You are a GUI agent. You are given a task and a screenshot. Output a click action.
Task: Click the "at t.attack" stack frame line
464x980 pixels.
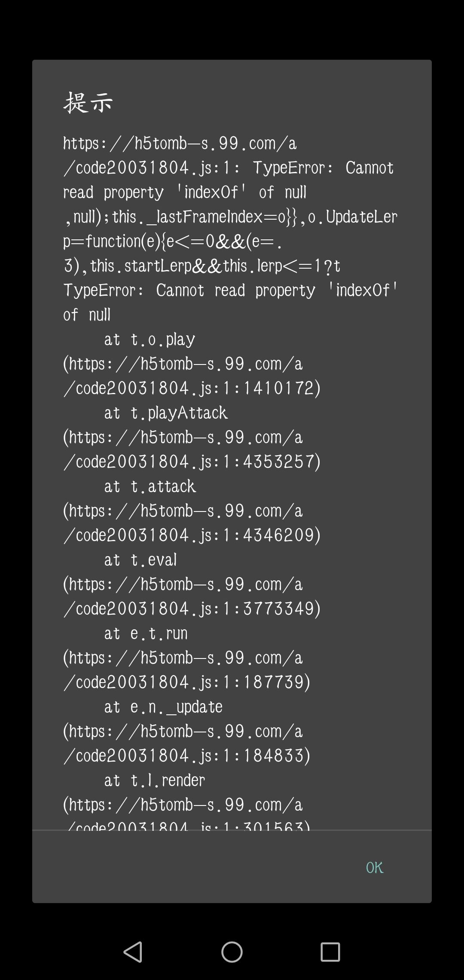pos(150,487)
